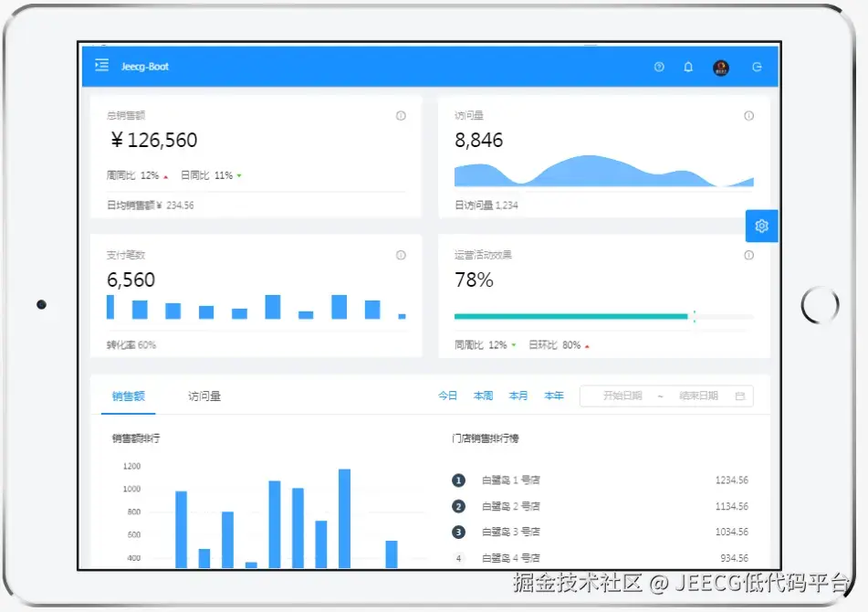Click the logout icon in header

757,67
